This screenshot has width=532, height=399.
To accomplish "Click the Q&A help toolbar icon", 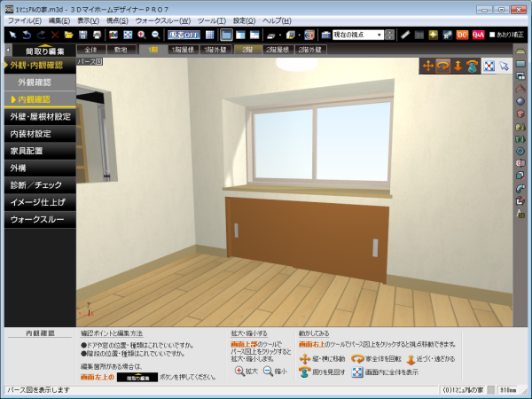I will point(478,35).
